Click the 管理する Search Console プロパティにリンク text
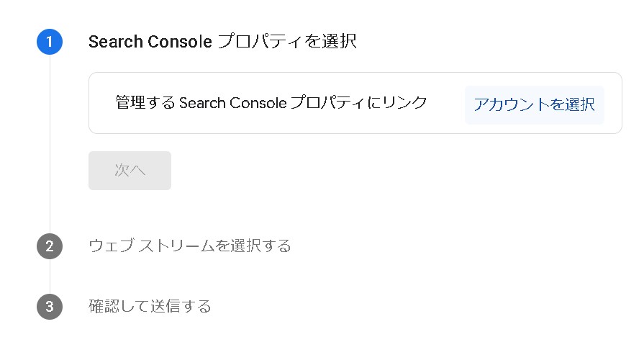644x355 pixels. coord(271,103)
